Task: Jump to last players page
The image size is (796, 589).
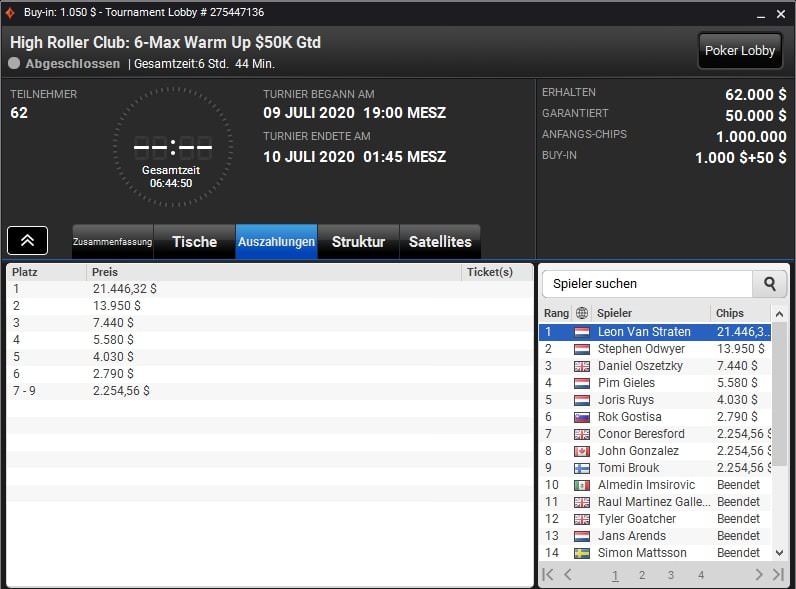Action: [778, 574]
